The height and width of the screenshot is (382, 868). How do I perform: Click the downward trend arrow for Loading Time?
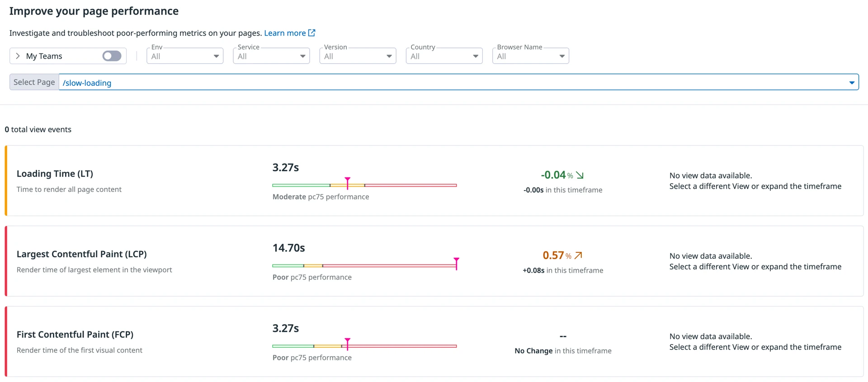580,175
